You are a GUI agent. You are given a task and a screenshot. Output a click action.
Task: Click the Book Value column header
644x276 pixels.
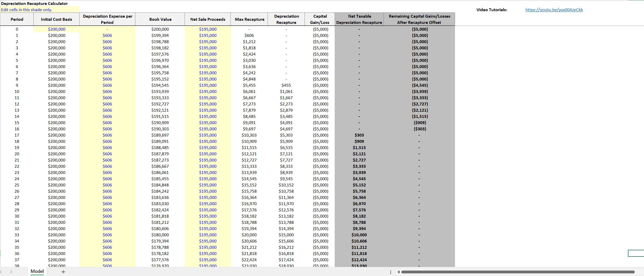pyautogui.click(x=160, y=19)
